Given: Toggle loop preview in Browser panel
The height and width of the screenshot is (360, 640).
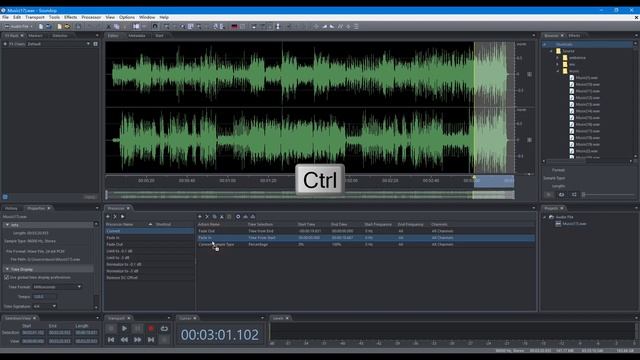Looking at the screenshot, I should click(561, 195).
